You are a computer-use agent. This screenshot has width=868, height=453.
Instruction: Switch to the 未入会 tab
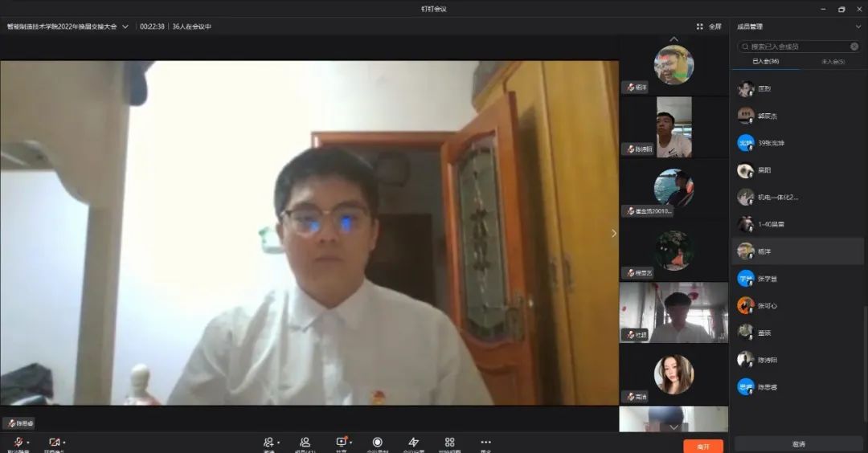[x=832, y=61]
